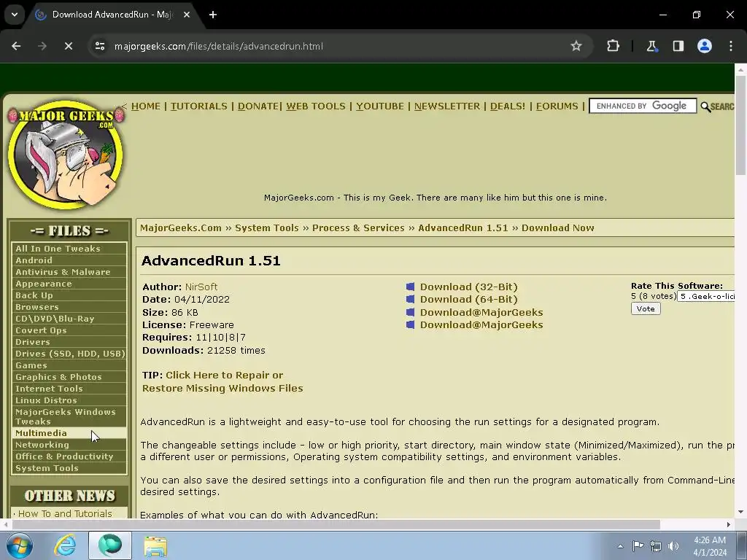Open new tab with plus button
The image size is (747, 560).
pos(213,15)
